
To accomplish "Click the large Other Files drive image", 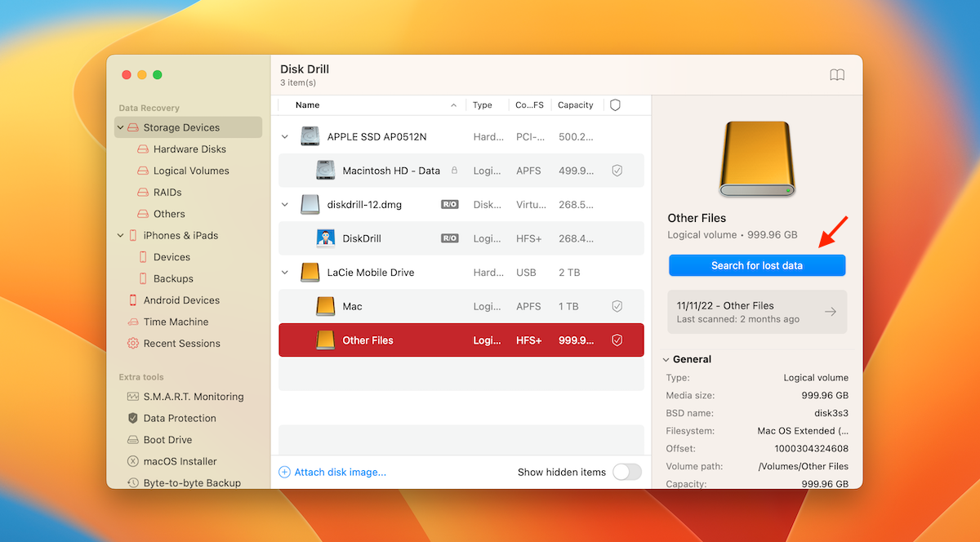I will click(757, 159).
